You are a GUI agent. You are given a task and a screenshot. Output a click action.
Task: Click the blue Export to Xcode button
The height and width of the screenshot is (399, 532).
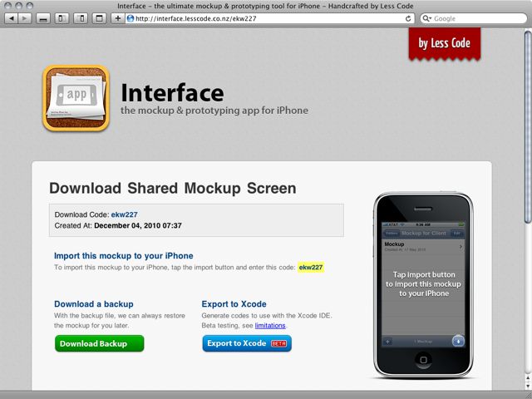pos(247,343)
